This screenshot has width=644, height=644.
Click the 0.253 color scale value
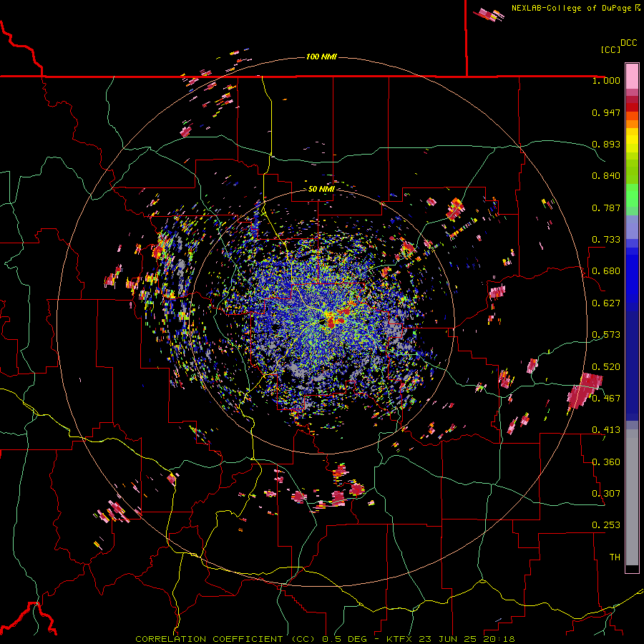pyautogui.click(x=606, y=525)
